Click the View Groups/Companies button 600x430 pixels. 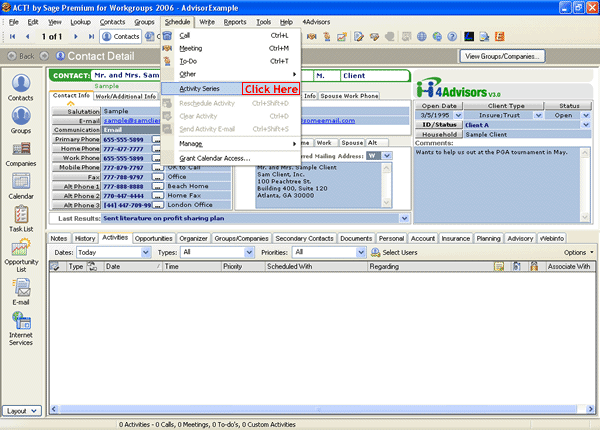click(x=502, y=56)
